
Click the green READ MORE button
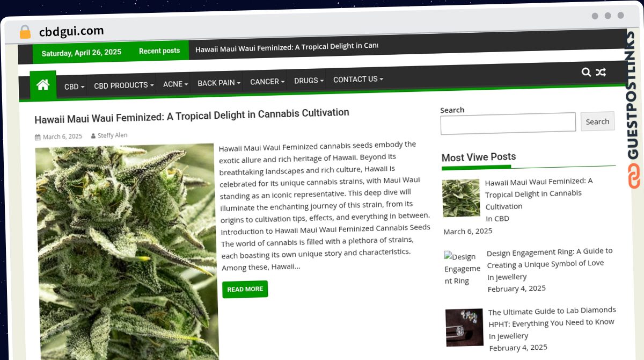pos(245,289)
